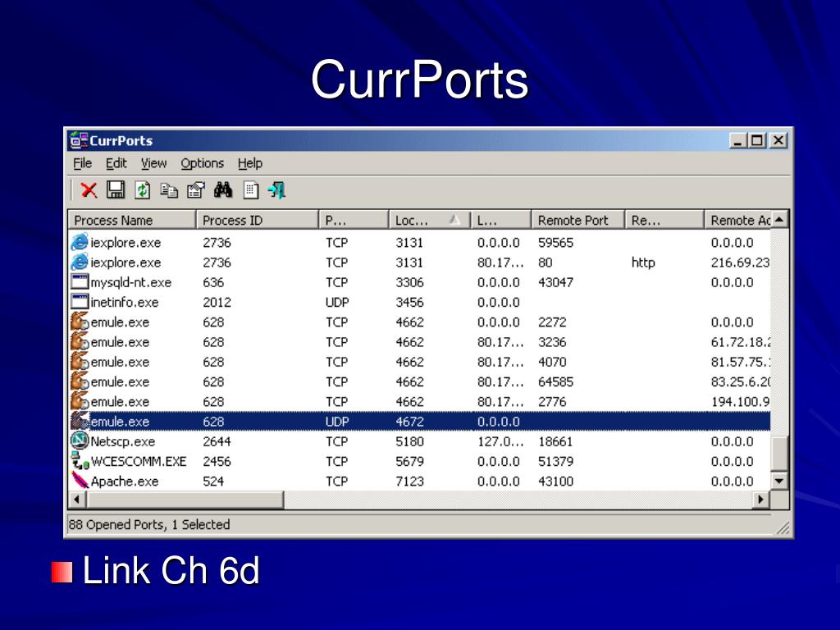The height and width of the screenshot is (630, 840).
Task: Sort by Process Name column header
Action: (x=132, y=220)
